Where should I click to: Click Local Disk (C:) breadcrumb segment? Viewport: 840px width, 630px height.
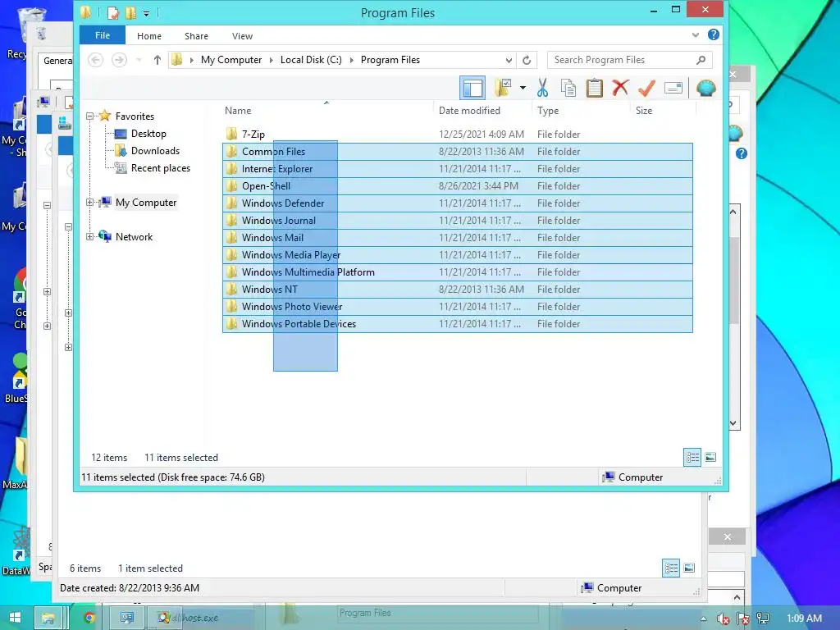pyautogui.click(x=311, y=59)
